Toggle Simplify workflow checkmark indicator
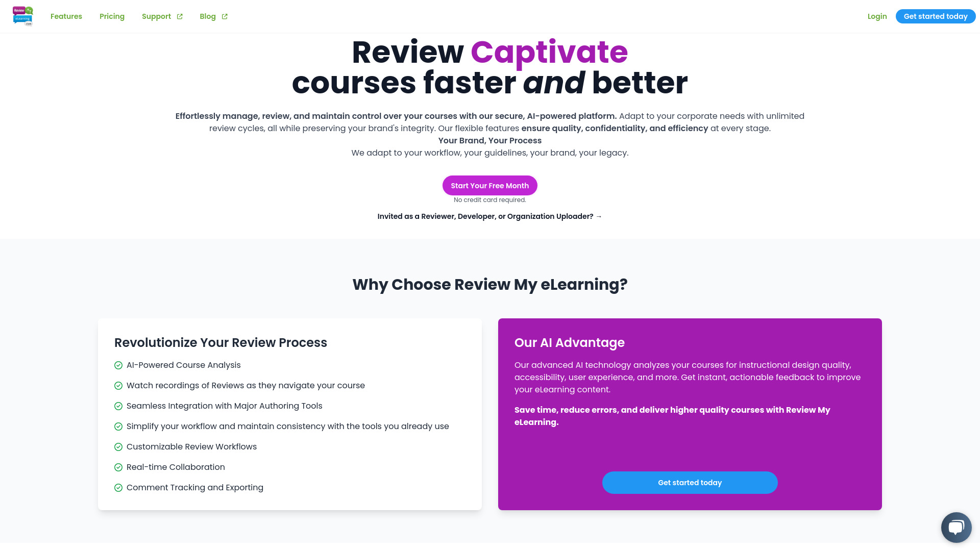Image resolution: width=980 pixels, height=551 pixels. [x=118, y=426]
